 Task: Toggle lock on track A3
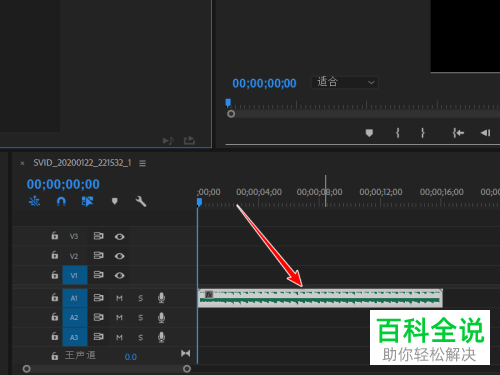tap(55, 337)
